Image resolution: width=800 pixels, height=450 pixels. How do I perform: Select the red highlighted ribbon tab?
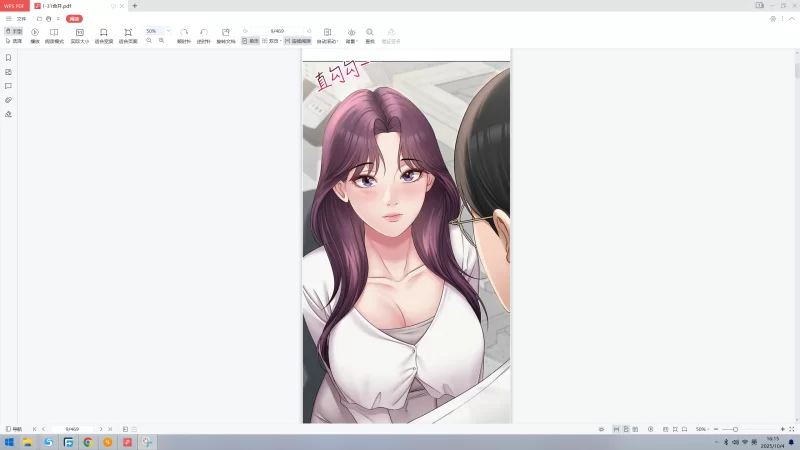pyautogui.click(x=74, y=19)
